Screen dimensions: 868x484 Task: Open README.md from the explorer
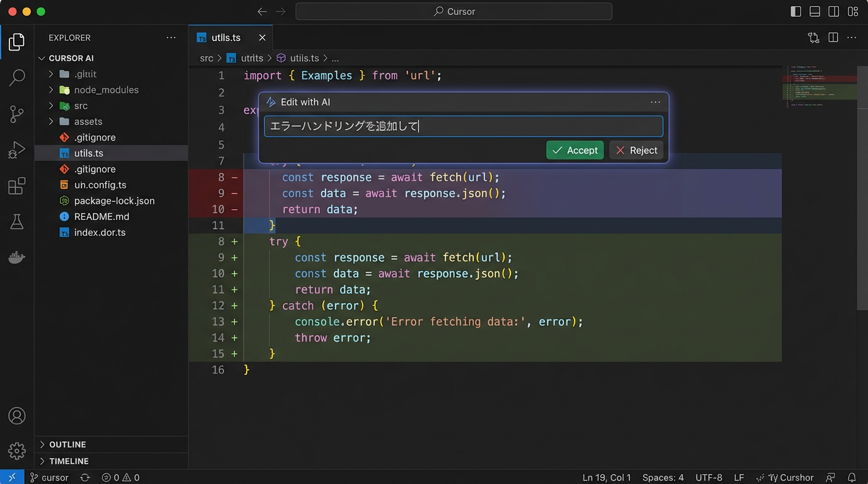click(x=102, y=217)
